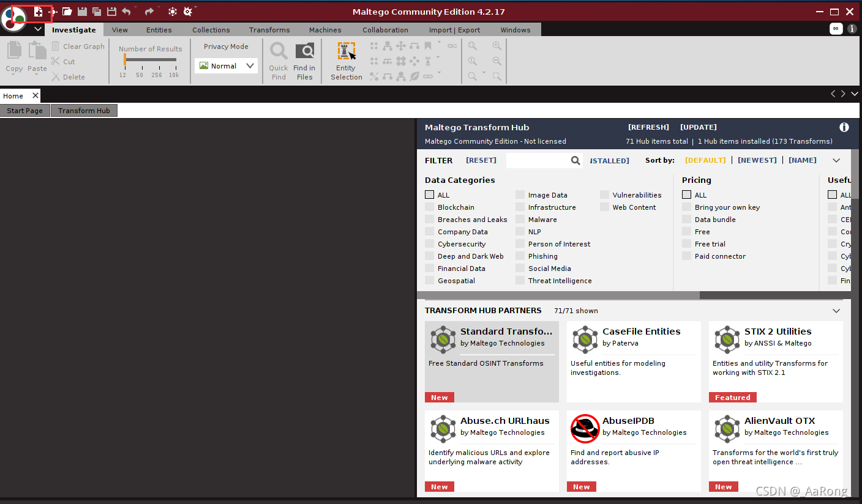Sort hub items by [NEWEST]

(x=757, y=160)
